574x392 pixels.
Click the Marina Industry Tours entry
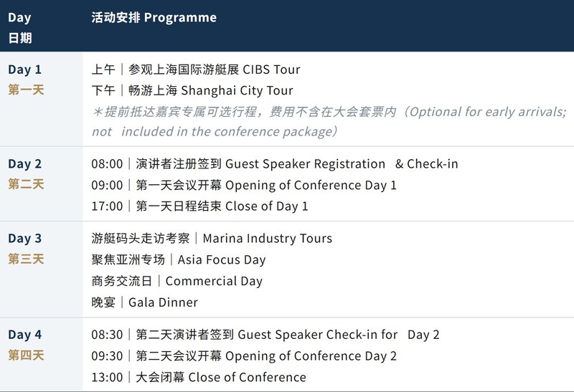click(212, 239)
